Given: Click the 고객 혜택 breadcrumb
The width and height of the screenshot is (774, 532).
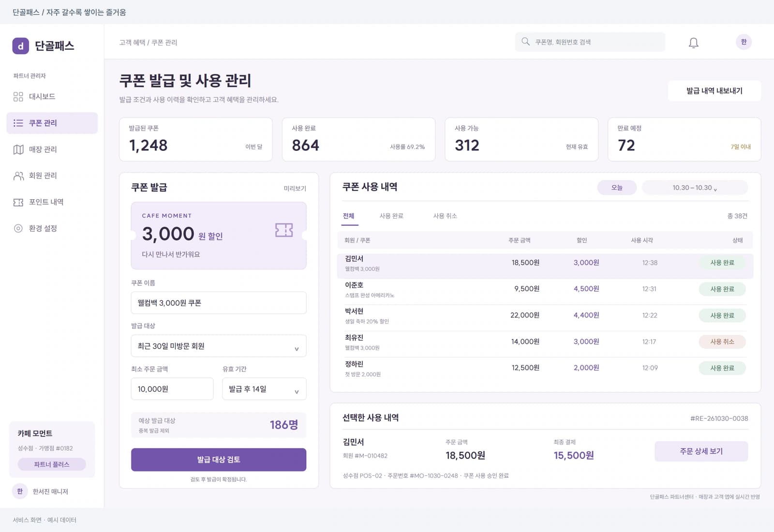Looking at the screenshot, I should (x=132, y=43).
